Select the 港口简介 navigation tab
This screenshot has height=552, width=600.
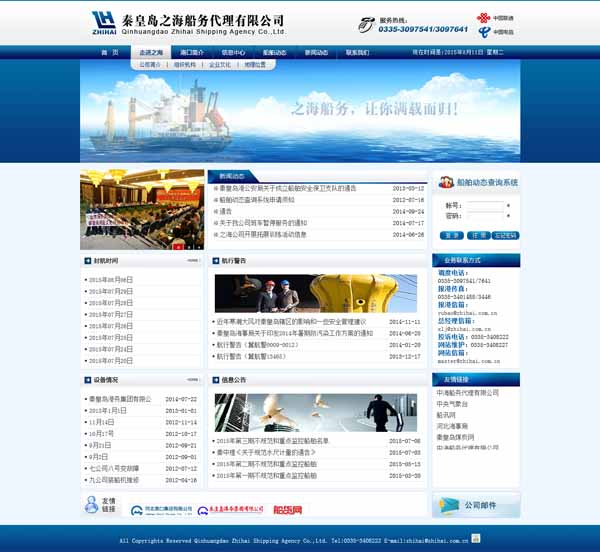[192, 52]
